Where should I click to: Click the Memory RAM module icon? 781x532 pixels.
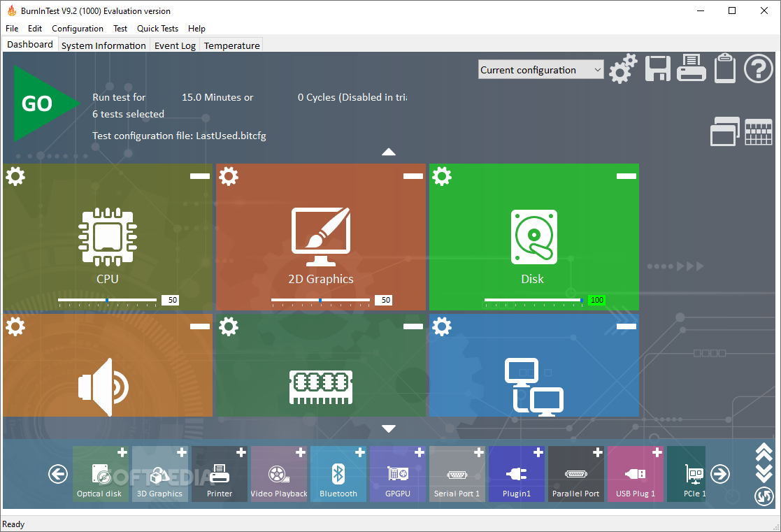(x=321, y=387)
